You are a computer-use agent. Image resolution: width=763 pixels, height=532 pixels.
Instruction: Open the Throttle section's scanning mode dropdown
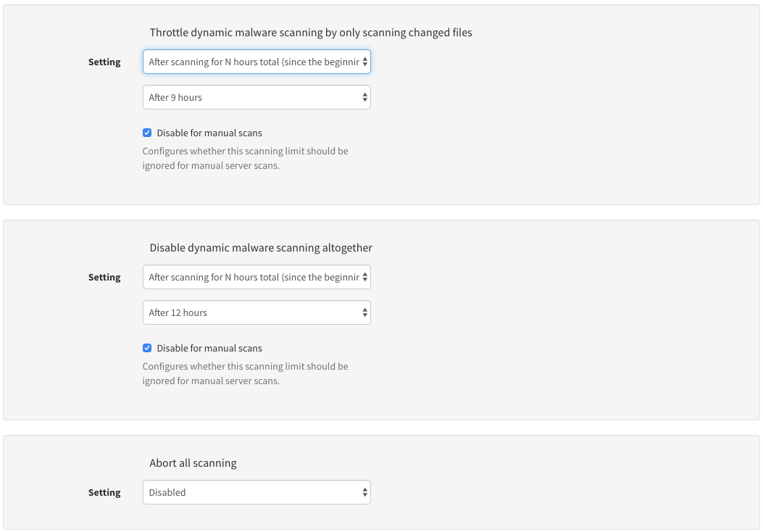coord(257,62)
